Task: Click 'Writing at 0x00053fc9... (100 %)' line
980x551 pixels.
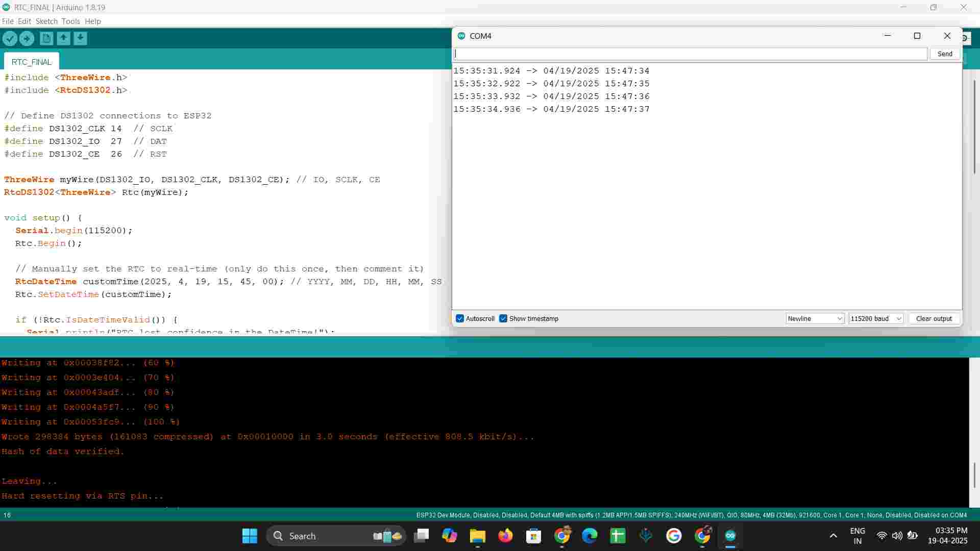Action: [x=90, y=422]
